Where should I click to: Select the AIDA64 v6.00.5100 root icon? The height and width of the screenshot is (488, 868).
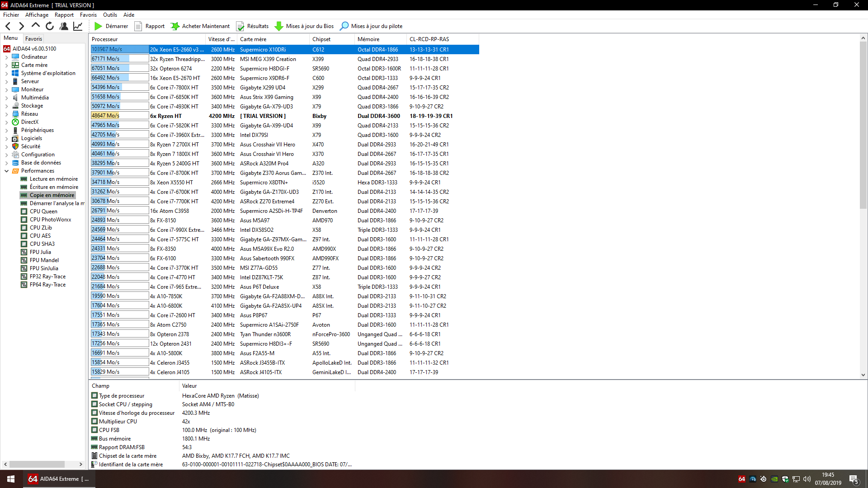[x=7, y=49]
